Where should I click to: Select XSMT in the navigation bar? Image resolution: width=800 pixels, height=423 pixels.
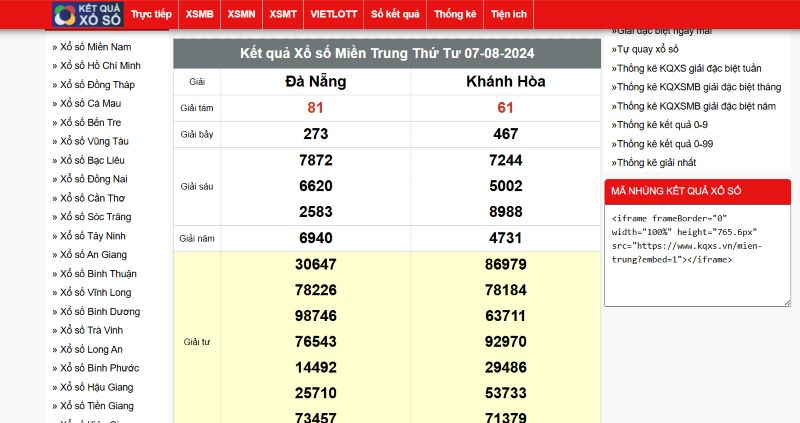coord(282,14)
